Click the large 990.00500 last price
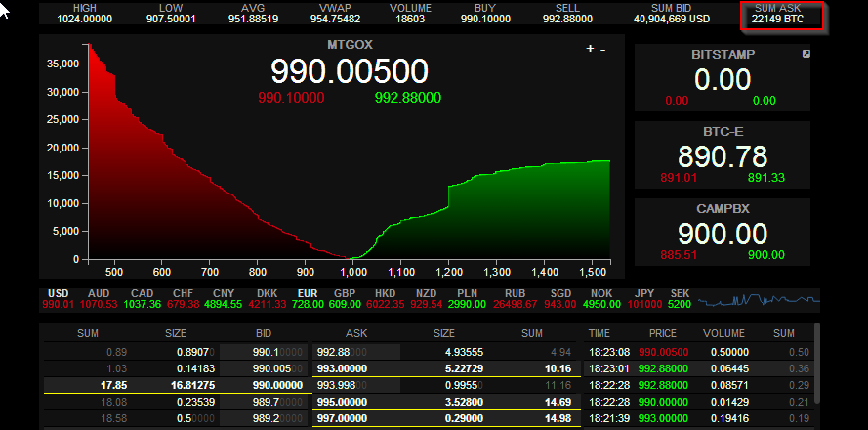The height and width of the screenshot is (430, 868). pyautogui.click(x=350, y=71)
